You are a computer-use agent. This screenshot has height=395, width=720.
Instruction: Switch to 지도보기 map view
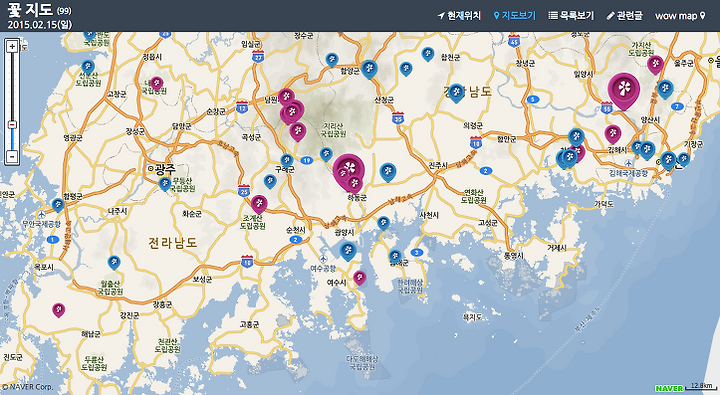click(514, 16)
